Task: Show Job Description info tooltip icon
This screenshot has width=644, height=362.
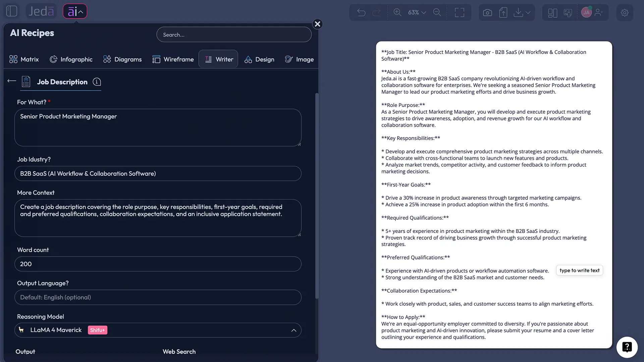Action: pyautogui.click(x=97, y=82)
